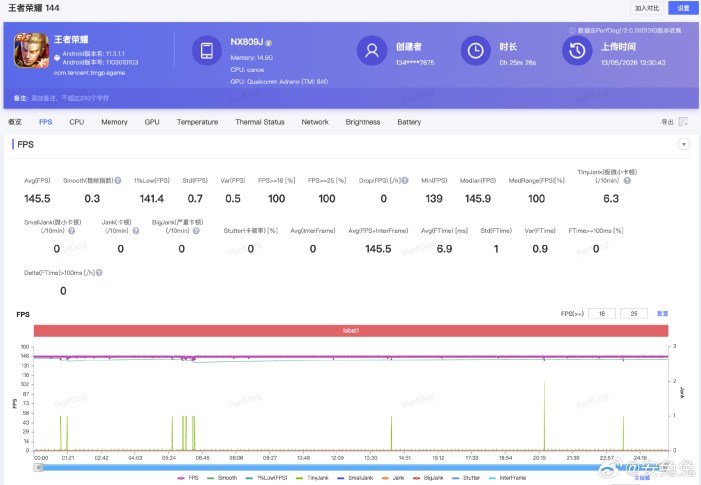Click the export table icon beside 导出
701x485 pixels.
point(683,122)
